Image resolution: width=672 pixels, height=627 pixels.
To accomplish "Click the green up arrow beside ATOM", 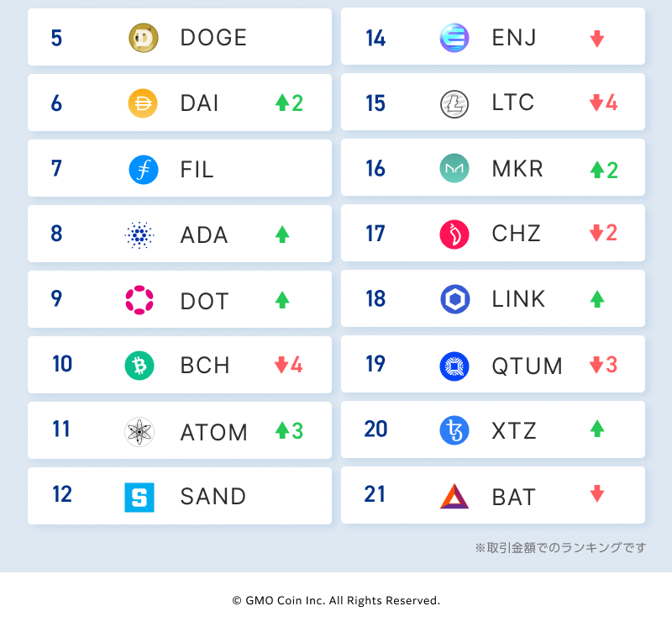I will [282, 431].
